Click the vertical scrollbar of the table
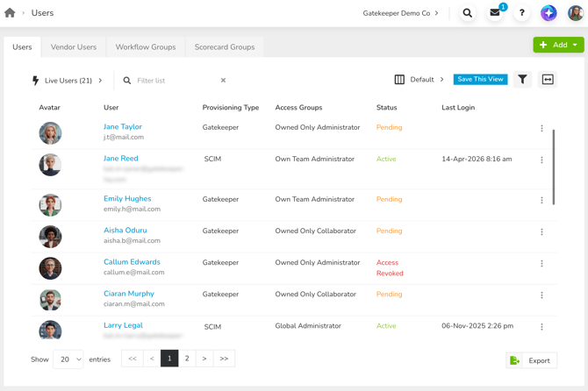588x391 pixels. coord(554,167)
